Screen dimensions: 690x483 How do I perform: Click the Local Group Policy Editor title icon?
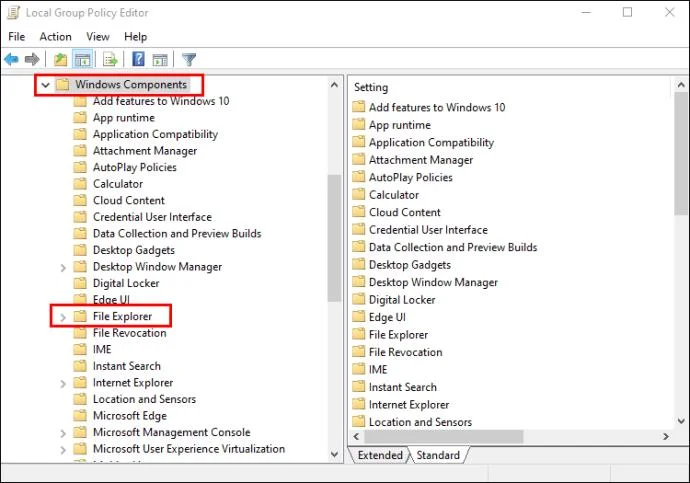click(13, 12)
